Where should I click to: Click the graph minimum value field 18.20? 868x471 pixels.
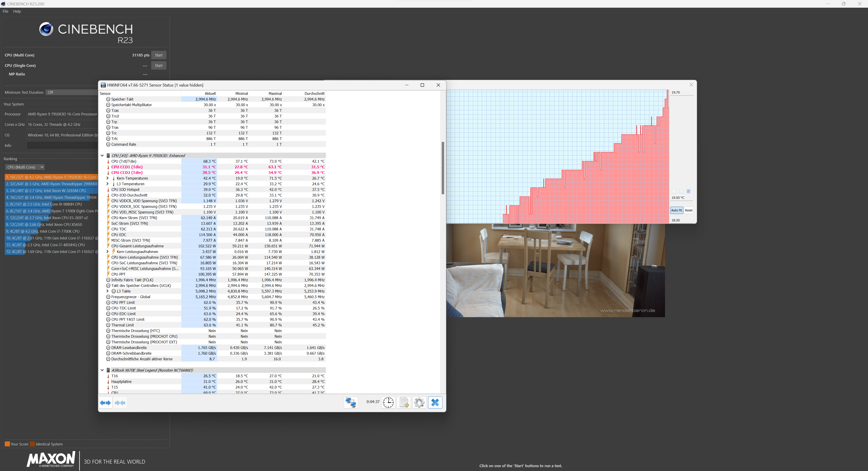681,220
